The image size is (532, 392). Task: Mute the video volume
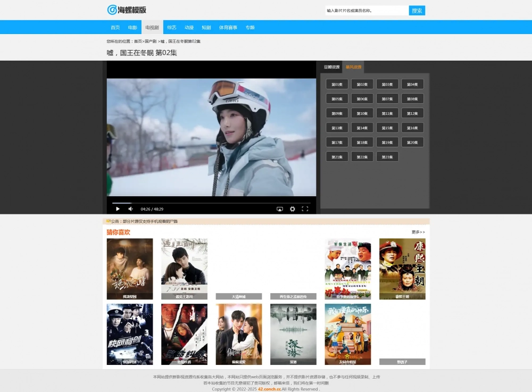click(x=130, y=209)
